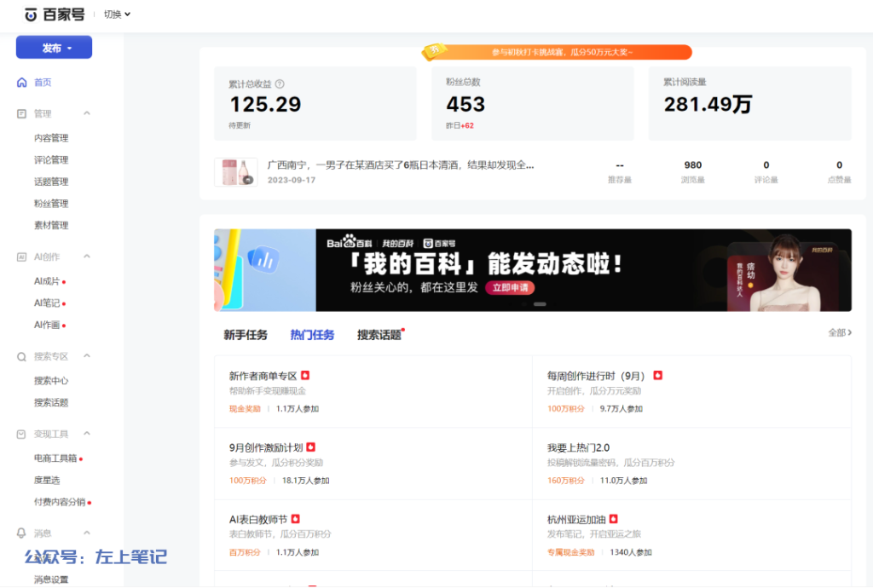This screenshot has width=873, height=588.
Task: Open 消息设置 in sidebar
Action: pyautogui.click(x=51, y=579)
